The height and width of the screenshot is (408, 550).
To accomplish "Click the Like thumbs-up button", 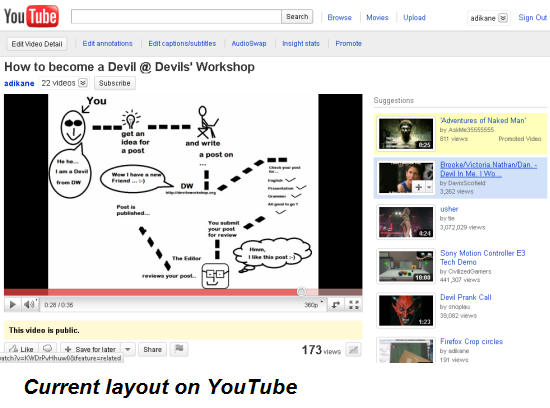I will click(21, 349).
